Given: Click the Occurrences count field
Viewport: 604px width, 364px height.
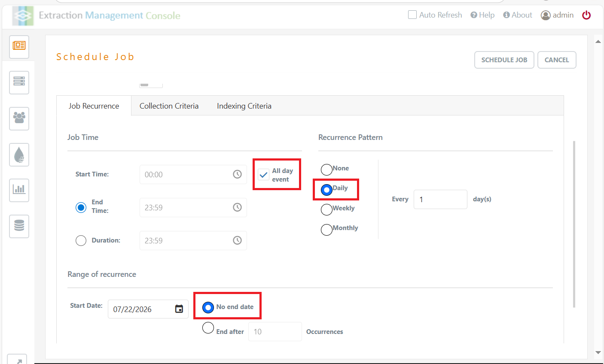Looking at the screenshot, I should point(275,331).
